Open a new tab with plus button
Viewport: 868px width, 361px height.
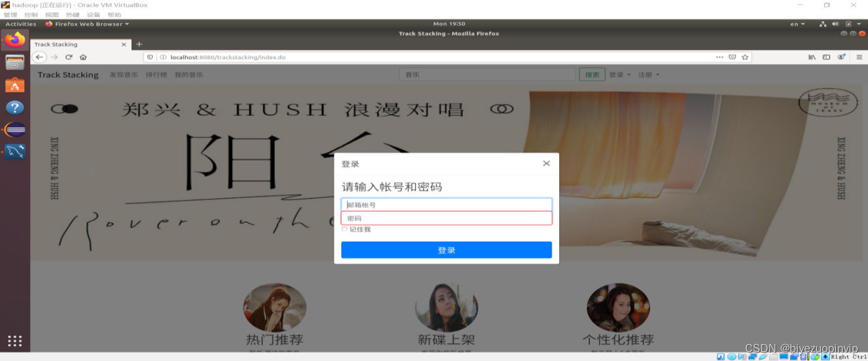139,44
